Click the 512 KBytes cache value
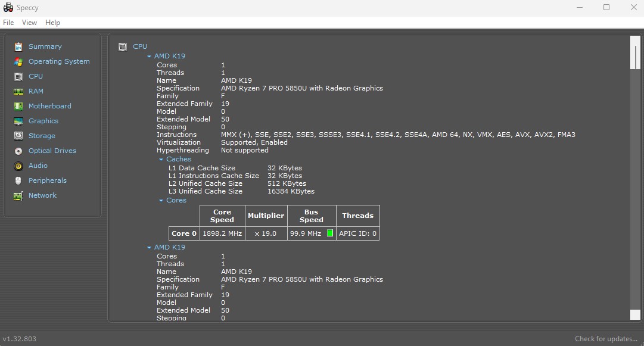Screen dimensions: 644x346 coord(287,183)
